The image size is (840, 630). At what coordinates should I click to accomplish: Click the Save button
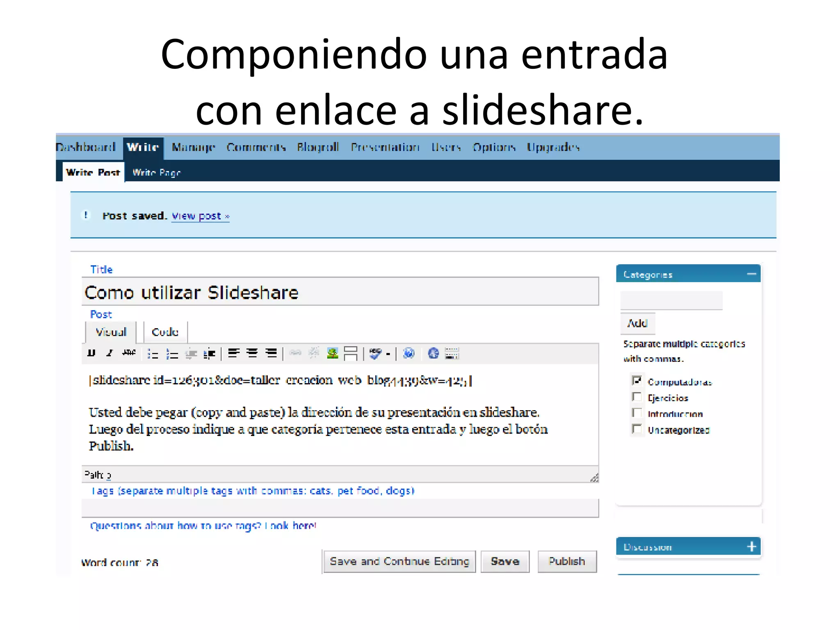505,561
